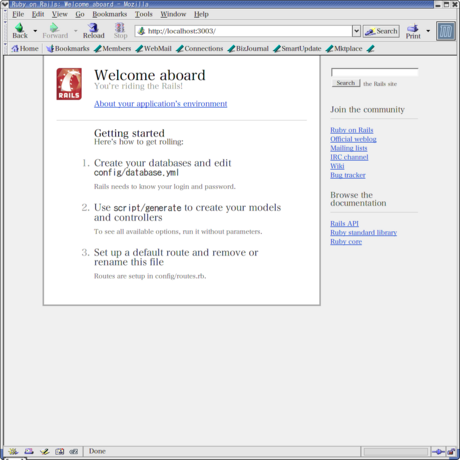Click the security lock icon

451,452
